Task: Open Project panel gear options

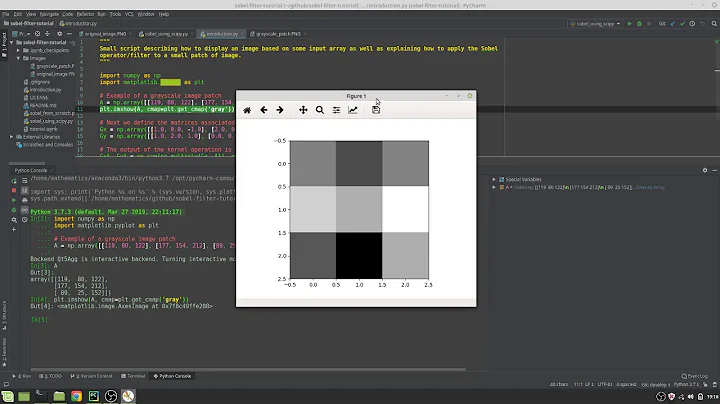Action: (x=59, y=34)
